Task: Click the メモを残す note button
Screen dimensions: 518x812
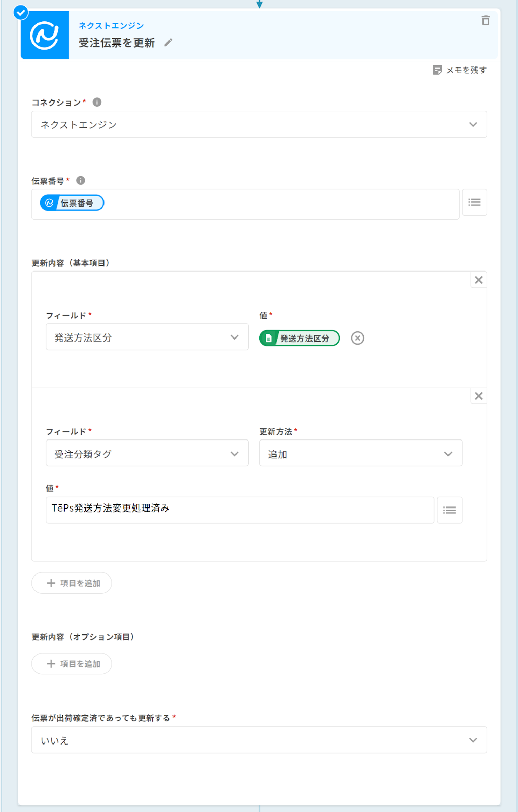Action: coord(459,70)
